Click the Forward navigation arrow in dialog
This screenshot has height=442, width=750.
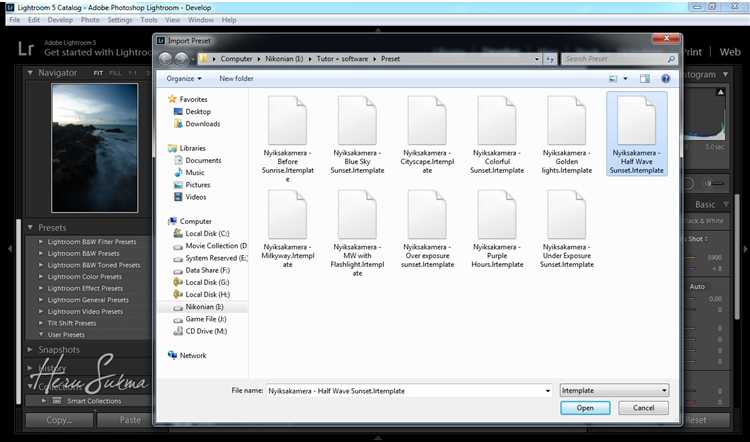(181, 59)
